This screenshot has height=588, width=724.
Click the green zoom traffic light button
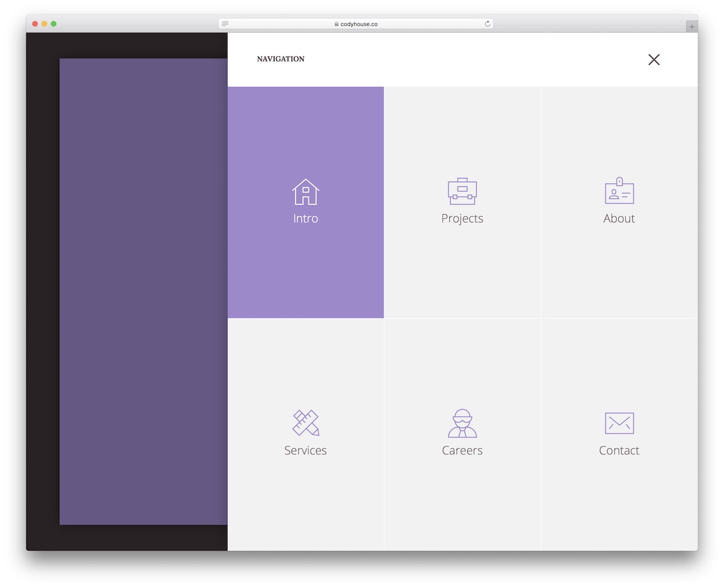[x=54, y=24]
